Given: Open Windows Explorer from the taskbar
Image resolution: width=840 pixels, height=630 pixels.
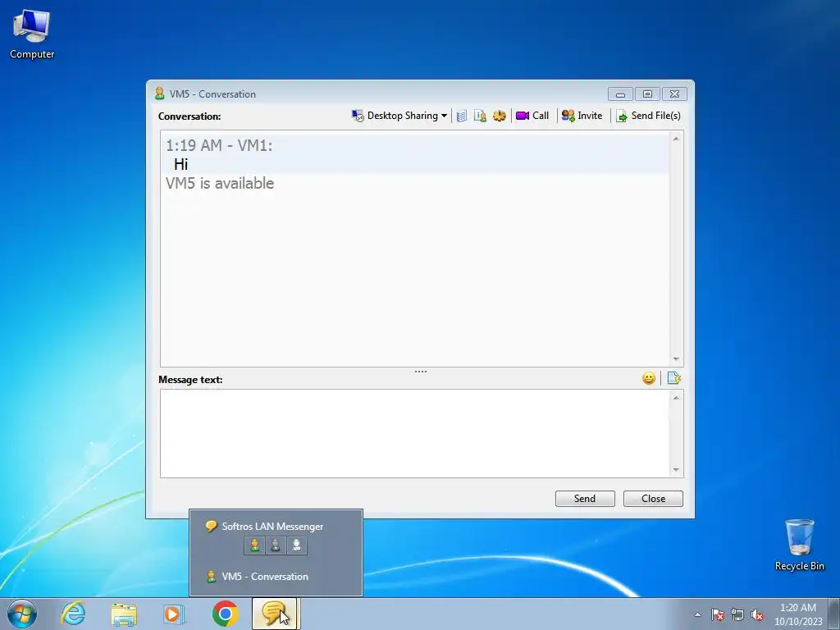Looking at the screenshot, I should pos(124,614).
